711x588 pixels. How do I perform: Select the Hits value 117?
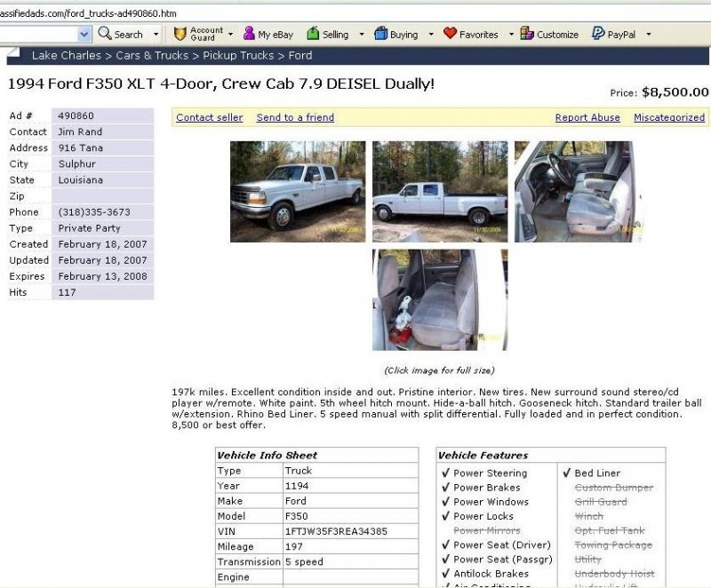point(68,292)
